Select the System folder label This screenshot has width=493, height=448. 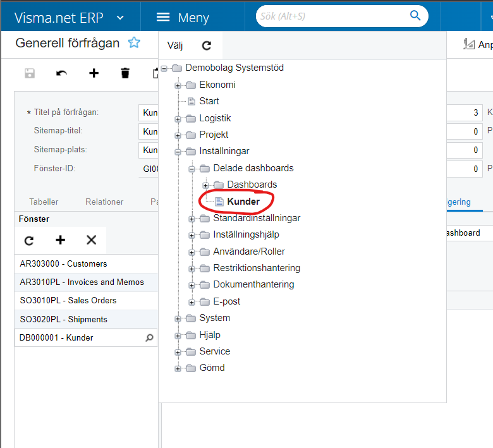215,318
